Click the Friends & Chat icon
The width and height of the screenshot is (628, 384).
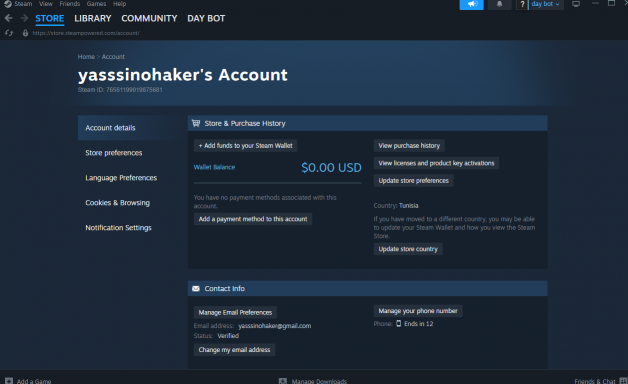[623, 381]
